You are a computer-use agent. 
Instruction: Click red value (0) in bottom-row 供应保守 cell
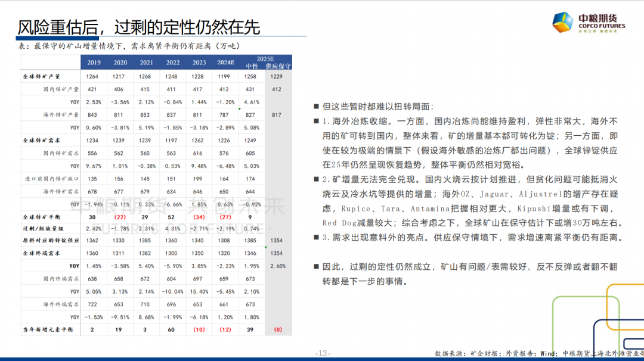pos(278,329)
